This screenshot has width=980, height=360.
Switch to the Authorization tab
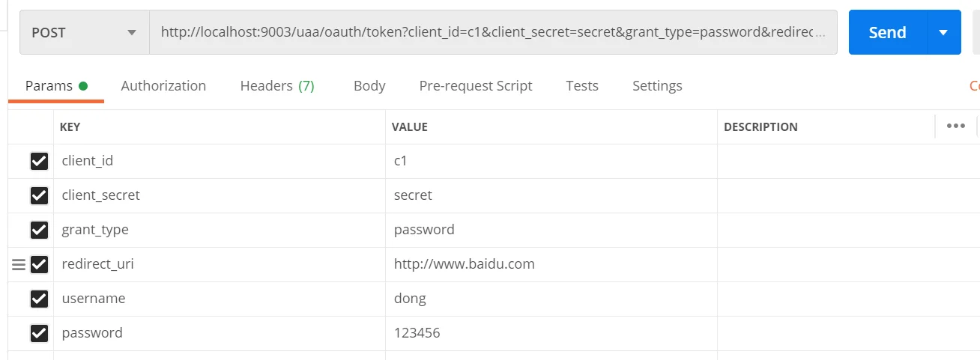point(163,86)
